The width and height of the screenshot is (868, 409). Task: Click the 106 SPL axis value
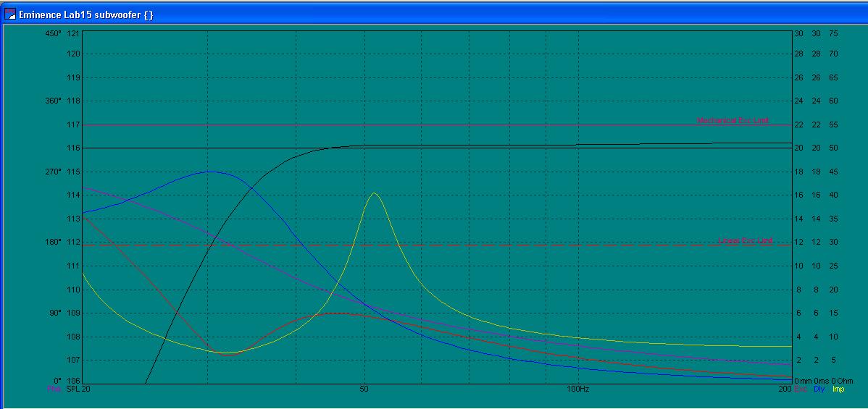[x=73, y=381]
